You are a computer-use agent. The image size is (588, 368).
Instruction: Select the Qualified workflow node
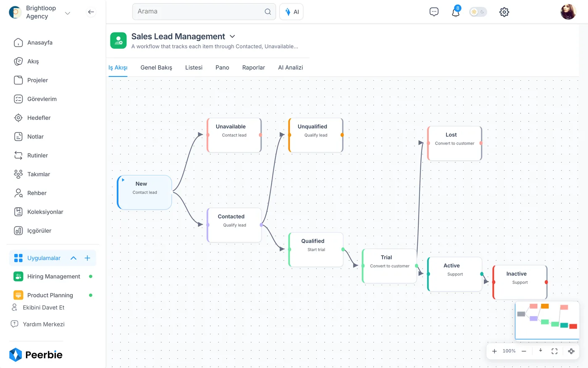pyautogui.click(x=316, y=249)
